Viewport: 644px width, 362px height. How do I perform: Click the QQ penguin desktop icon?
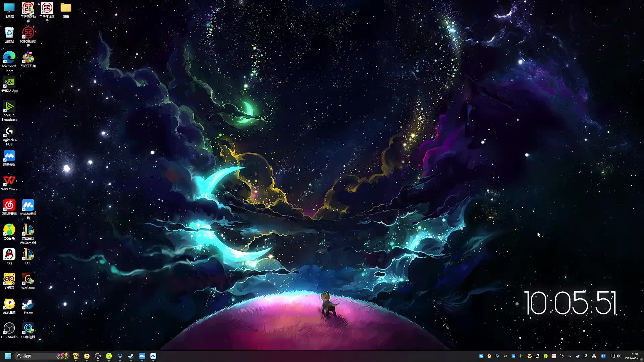click(9, 255)
